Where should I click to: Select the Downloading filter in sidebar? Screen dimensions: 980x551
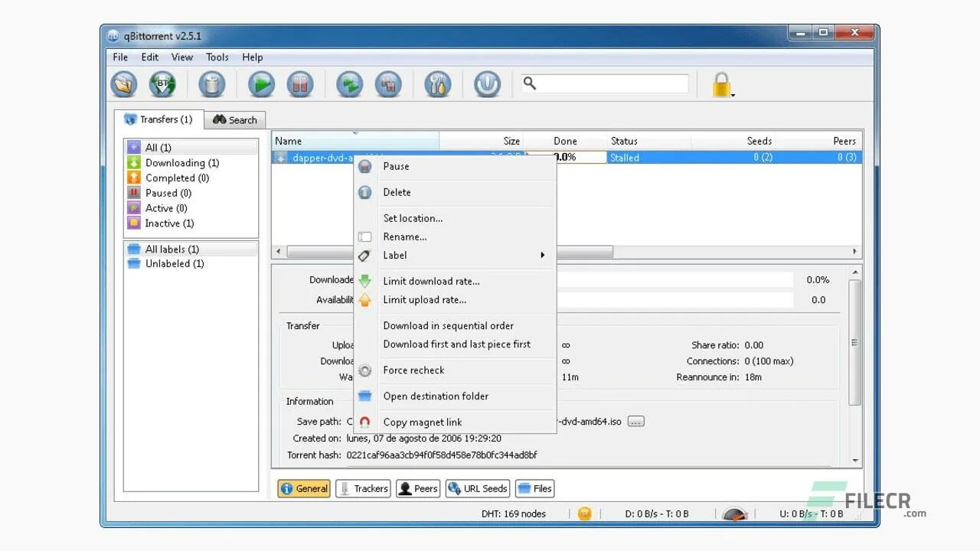tap(181, 162)
